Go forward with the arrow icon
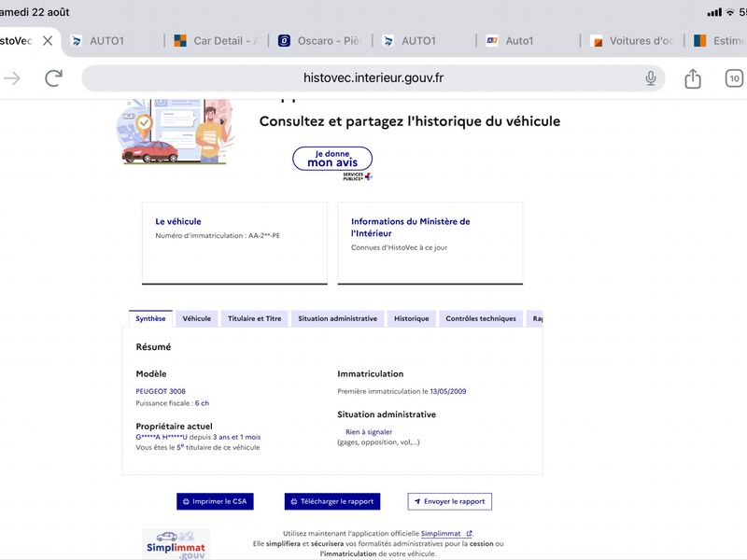Image resolution: width=747 pixels, height=560 pixels. point(12,78)
